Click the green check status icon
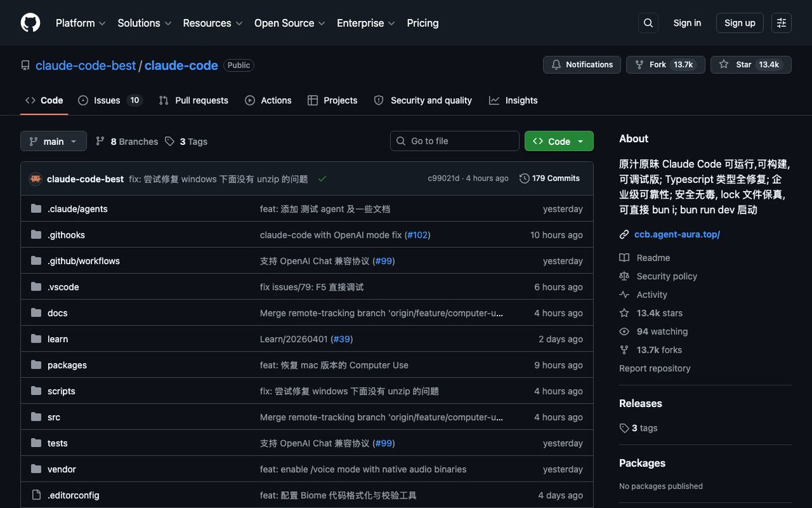The height and width of the screenshot is (508, 812). [x=322, y=179]
